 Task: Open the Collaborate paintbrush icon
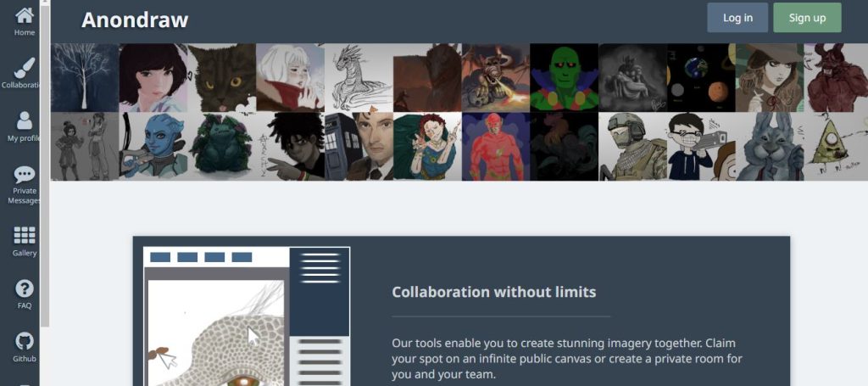[x=25, y=68]
